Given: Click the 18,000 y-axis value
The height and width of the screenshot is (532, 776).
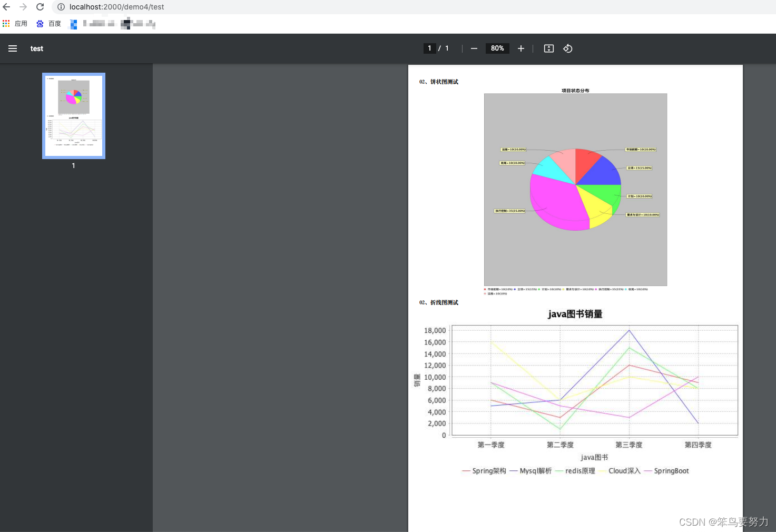Looking at the screenshot, I should [x=435, y=331].
